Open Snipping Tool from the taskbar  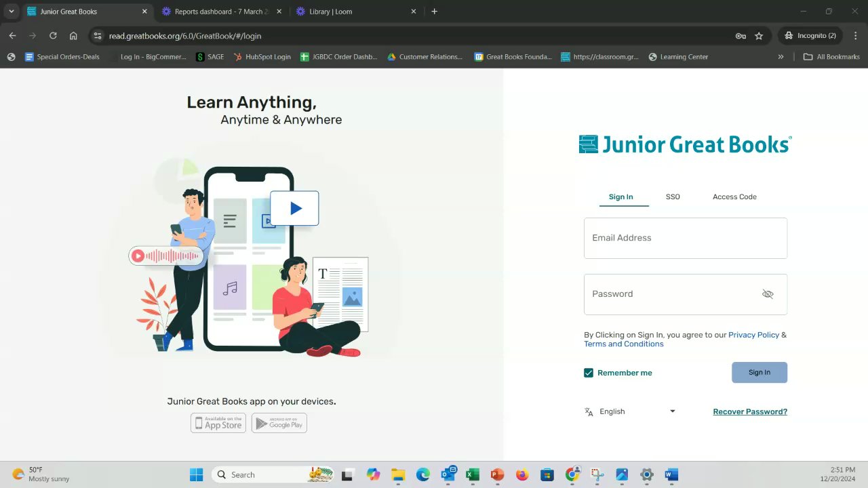(x=597, y=474)
